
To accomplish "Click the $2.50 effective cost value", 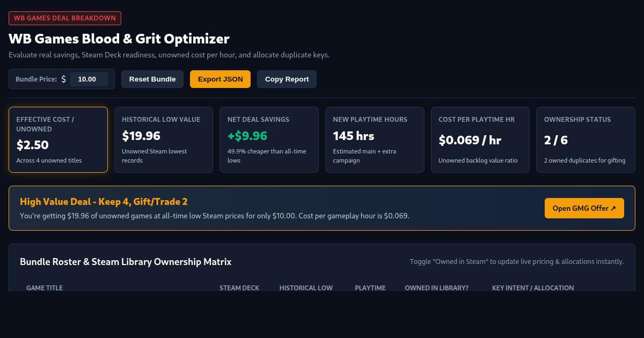I will pos(33,145).
